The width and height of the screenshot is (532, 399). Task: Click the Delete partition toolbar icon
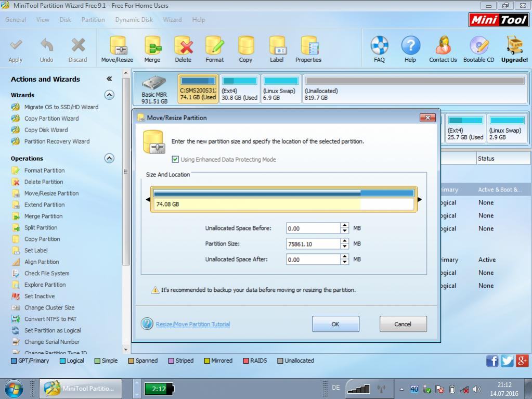[183, 45]
